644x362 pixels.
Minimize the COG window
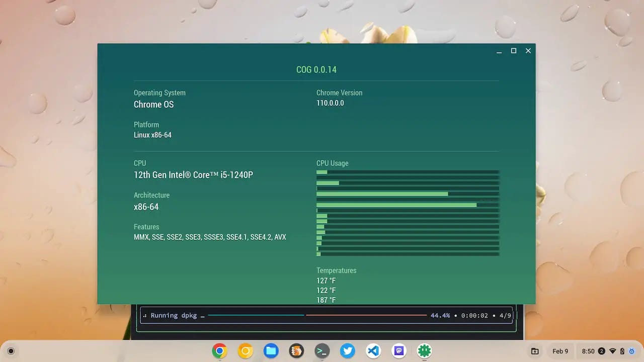[x=499, y=51]
